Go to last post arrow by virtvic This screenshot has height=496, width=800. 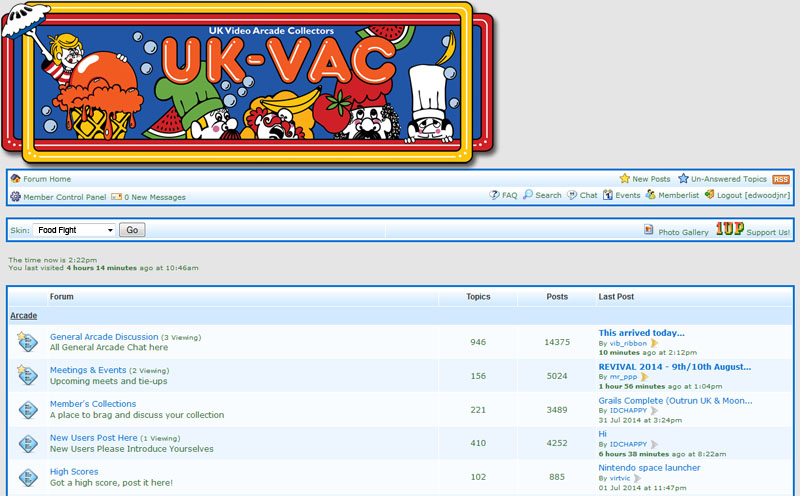(x=637, y=478)
